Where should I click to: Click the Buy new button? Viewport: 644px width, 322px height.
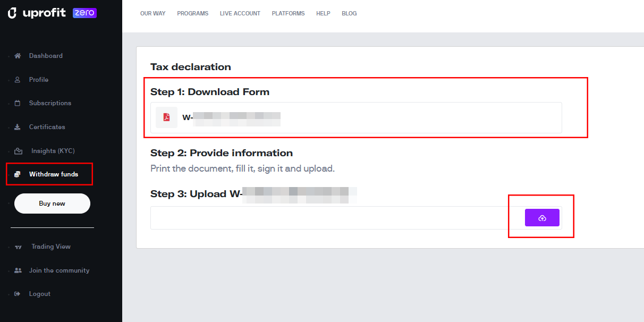(52, 204)
